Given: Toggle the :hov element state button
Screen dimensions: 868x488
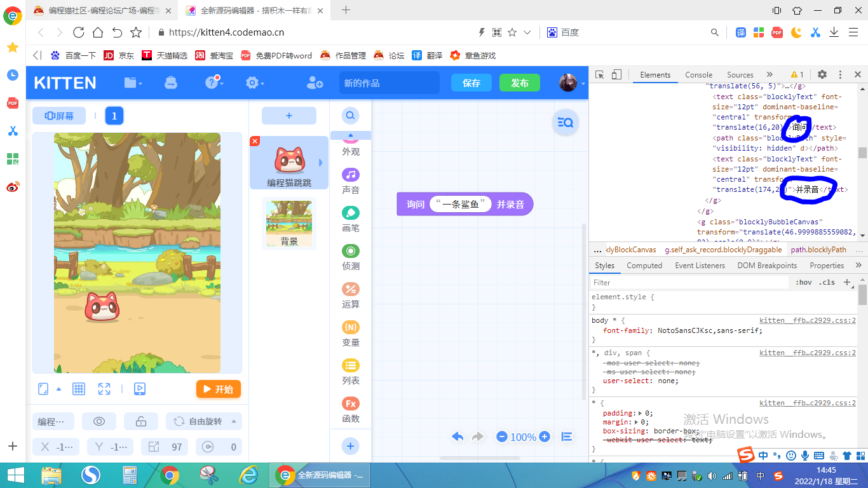Looking at the screenshot, I should 804,282.
